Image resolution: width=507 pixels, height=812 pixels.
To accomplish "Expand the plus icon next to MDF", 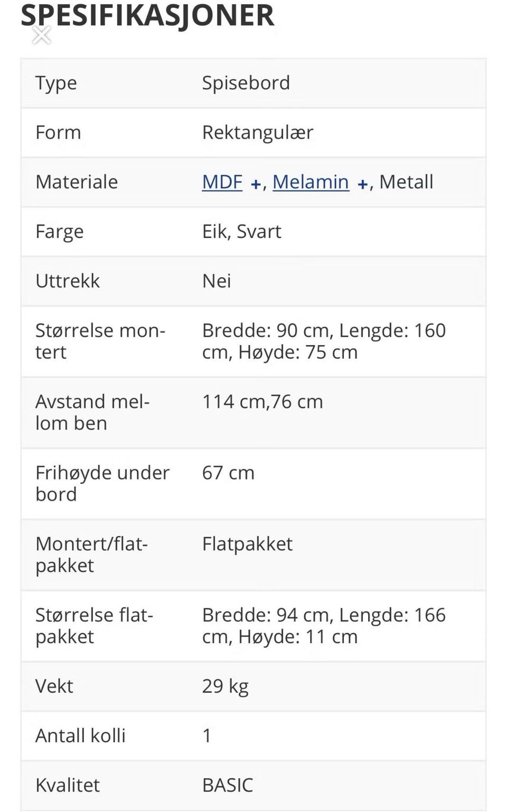I will pyautogui.click(x=256, y=184).
